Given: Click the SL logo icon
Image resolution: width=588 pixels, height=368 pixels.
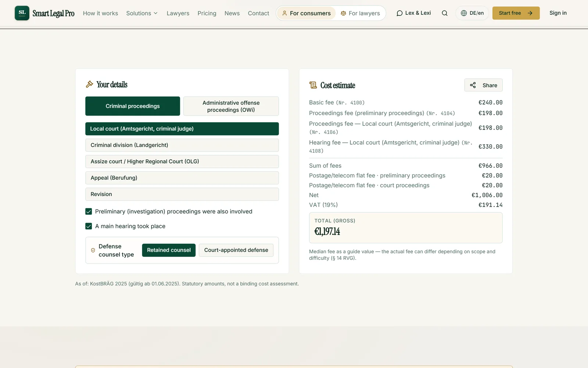Looking at the screenshot, I should point(22,13).
